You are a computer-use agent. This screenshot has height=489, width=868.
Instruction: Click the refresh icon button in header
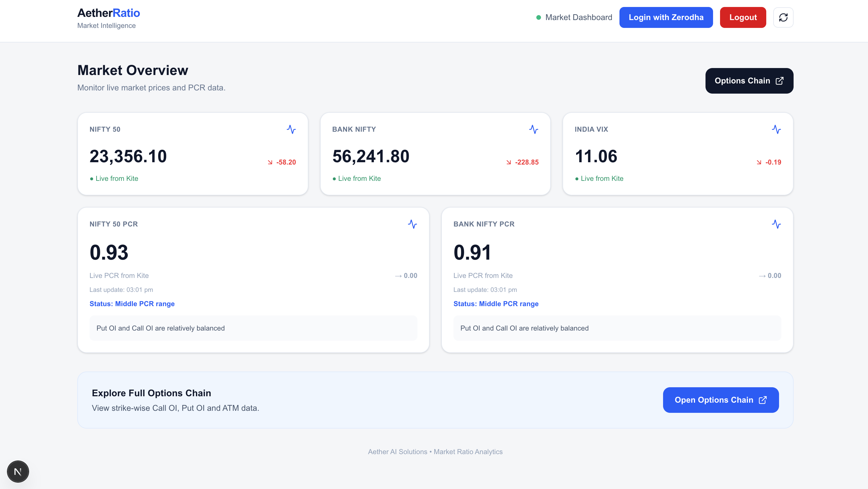pos(783,17)
